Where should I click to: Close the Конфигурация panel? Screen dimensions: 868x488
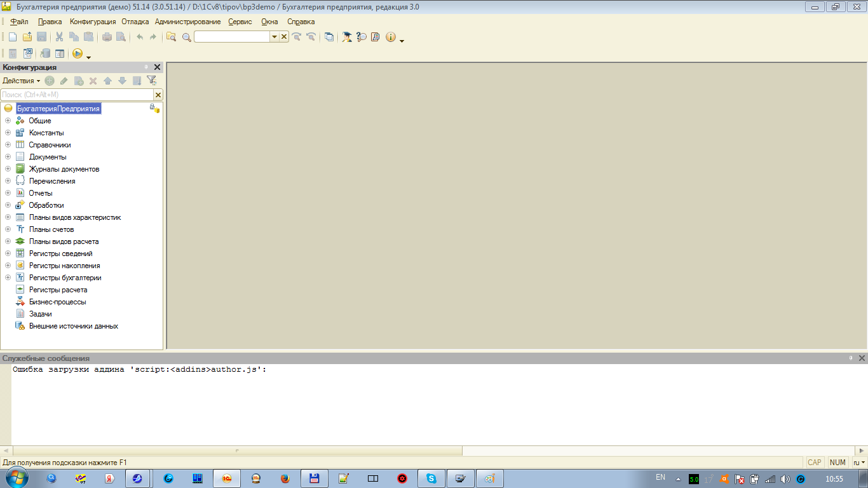158,67
